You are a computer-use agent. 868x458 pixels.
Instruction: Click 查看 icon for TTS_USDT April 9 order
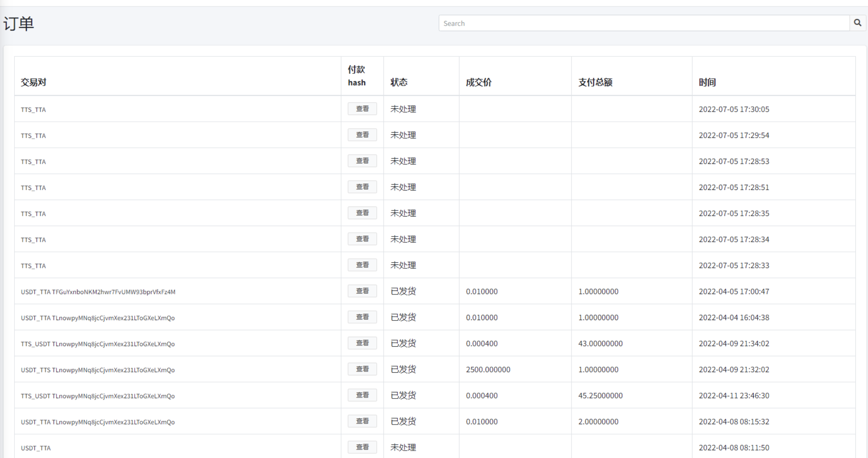(362, 343)
